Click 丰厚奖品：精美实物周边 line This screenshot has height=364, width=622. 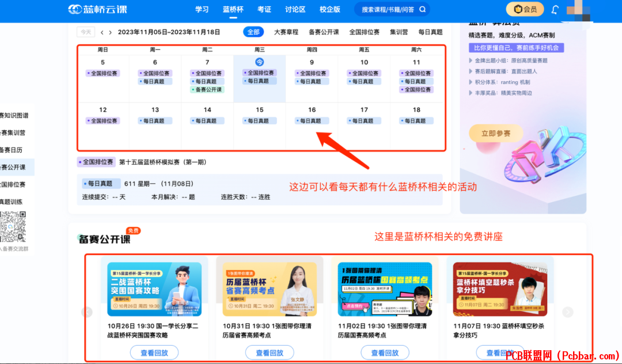click(x=500, y=93)
